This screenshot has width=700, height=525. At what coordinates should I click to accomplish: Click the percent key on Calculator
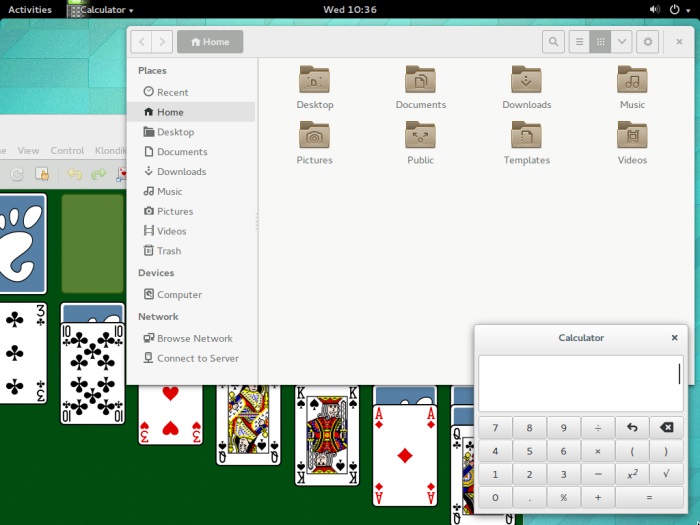(x=563, y=497)
